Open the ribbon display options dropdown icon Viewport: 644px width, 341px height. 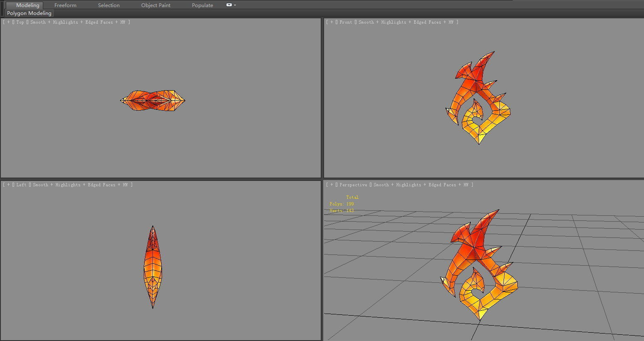pyautogui.click(x=231, y=5)
